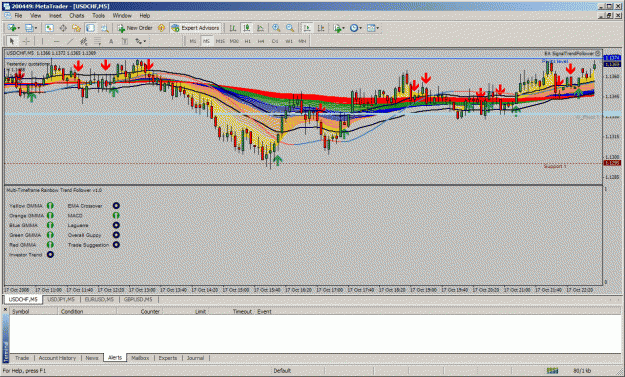The height and width of the screenshot is (377, 625).
Task: Open the Insert menu
Action: [x=55, y=16]
